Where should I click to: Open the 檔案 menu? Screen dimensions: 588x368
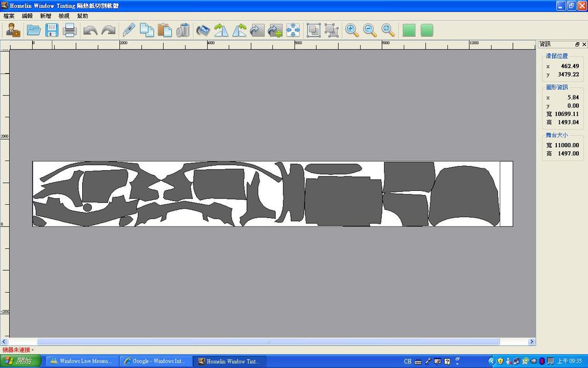[x=9, y=16]
